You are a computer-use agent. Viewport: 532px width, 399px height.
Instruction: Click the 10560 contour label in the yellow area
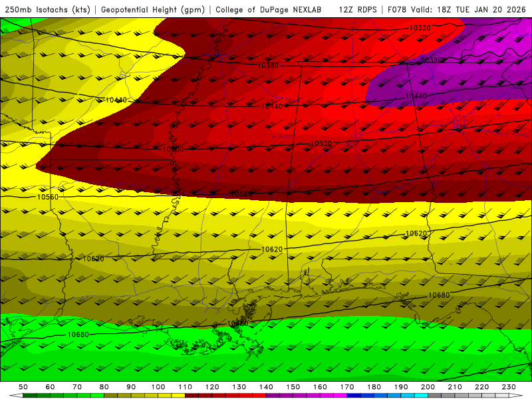pos(48,197)
